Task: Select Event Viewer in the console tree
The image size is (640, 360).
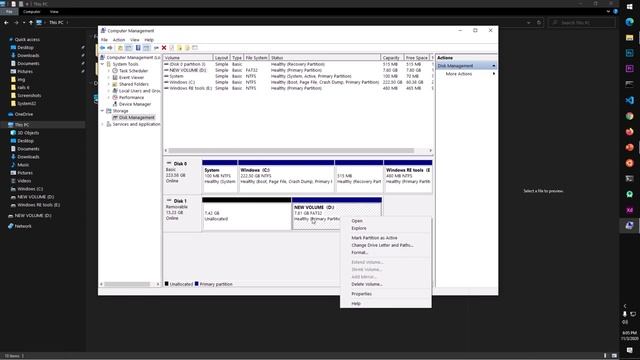Action: coord(131,77)
